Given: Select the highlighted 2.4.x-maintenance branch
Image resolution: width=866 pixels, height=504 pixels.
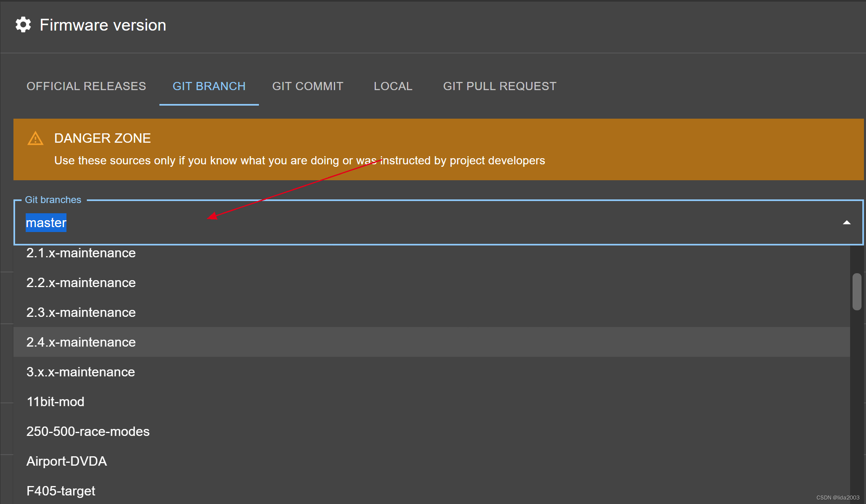Looking at the screenshot, I should (81, 343).
